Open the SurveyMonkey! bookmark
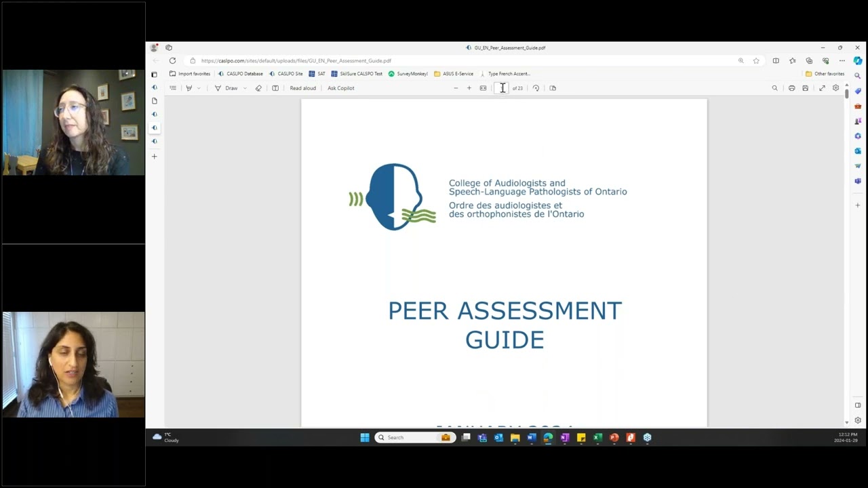Viewport: 868px width, 488px height. pyautogui.click(x=408, y=74)
